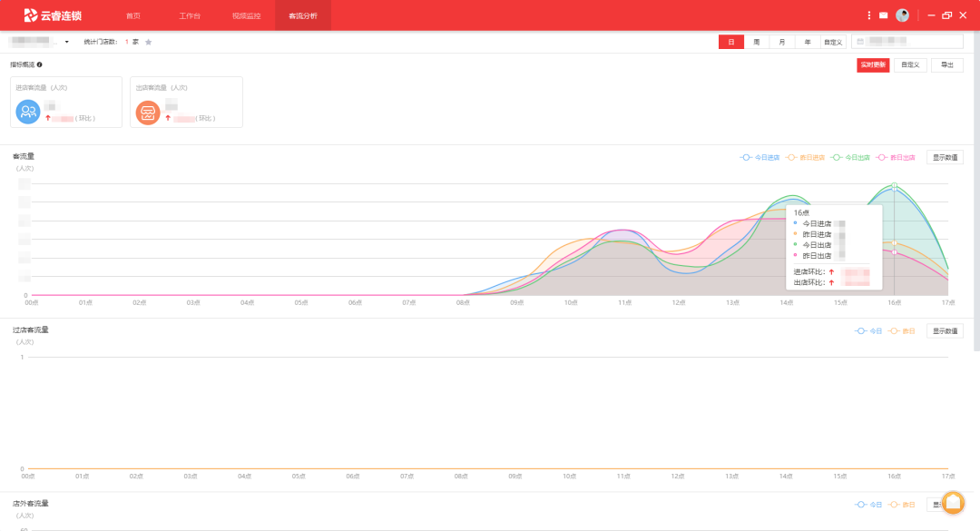The image size is (980, 531).
Task: Hide the 昨日出店 legend series
Action: (x=897, y=157)
